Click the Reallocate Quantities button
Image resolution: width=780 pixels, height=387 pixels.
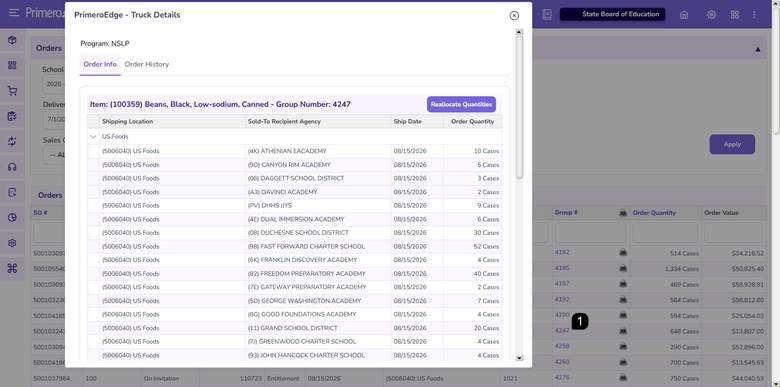click(x=461, y=104)
